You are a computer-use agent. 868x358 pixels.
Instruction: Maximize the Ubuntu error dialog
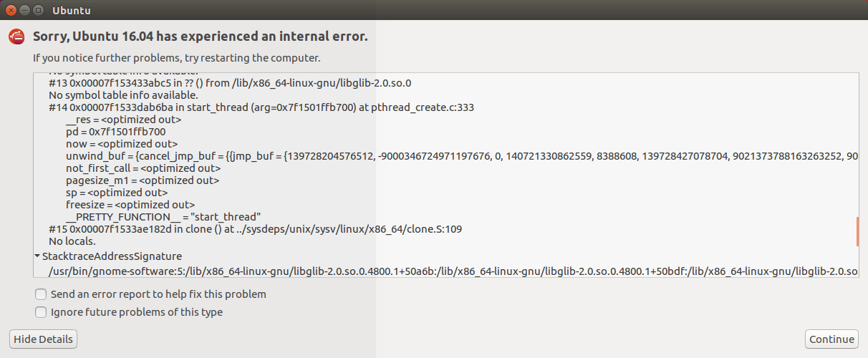[x=37, y=10]
